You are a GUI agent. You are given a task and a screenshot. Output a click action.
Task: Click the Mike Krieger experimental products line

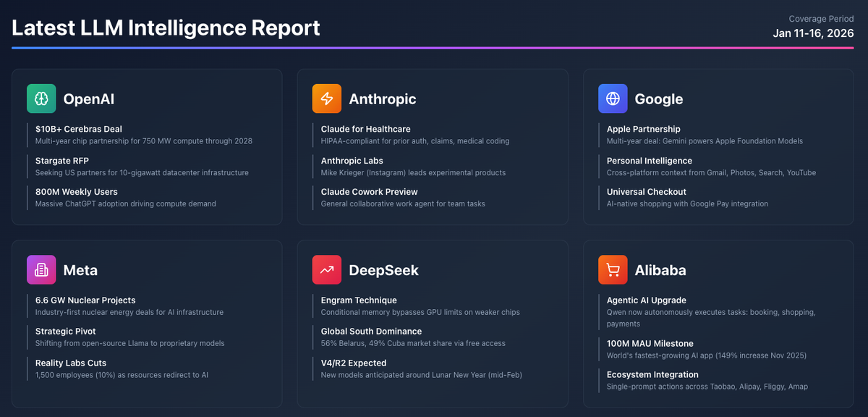413,173
